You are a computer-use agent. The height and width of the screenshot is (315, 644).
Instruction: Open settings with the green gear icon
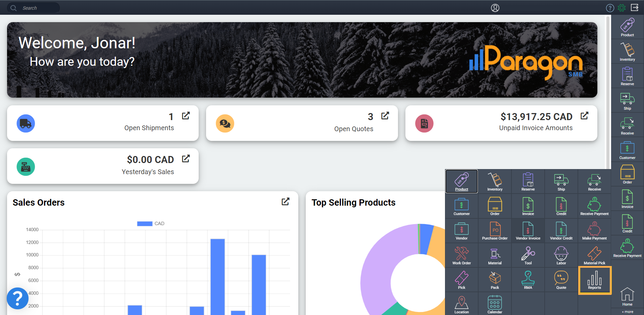[622, 8]
